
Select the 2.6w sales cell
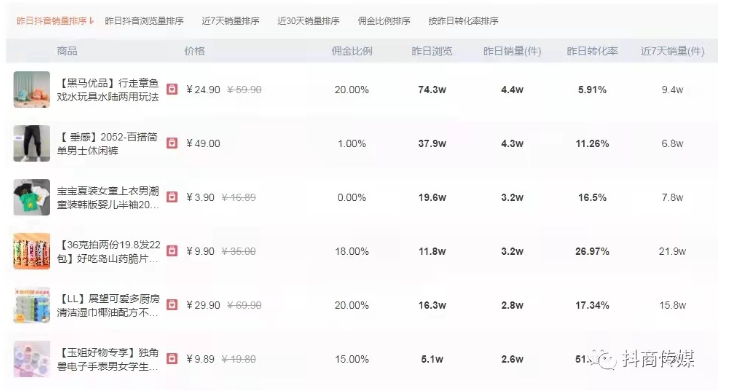tap(512, 359)
